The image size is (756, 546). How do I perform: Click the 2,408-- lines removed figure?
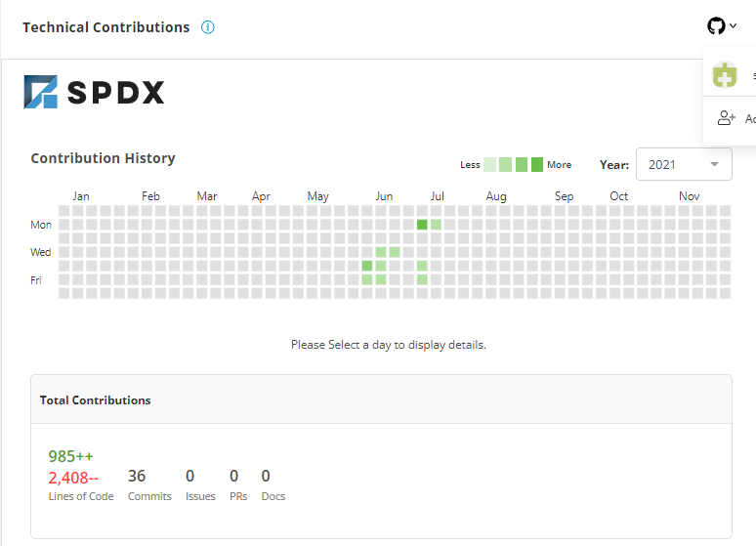click(x=73, y=478)
